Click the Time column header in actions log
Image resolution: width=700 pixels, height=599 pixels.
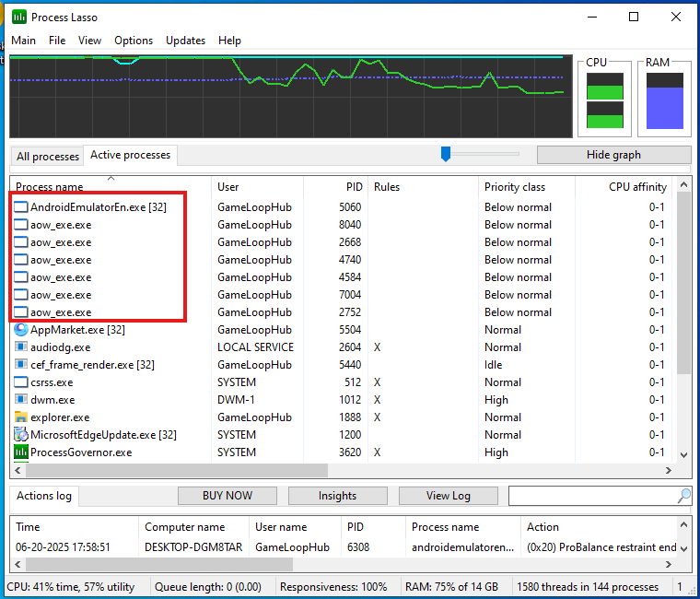[74, 527]
